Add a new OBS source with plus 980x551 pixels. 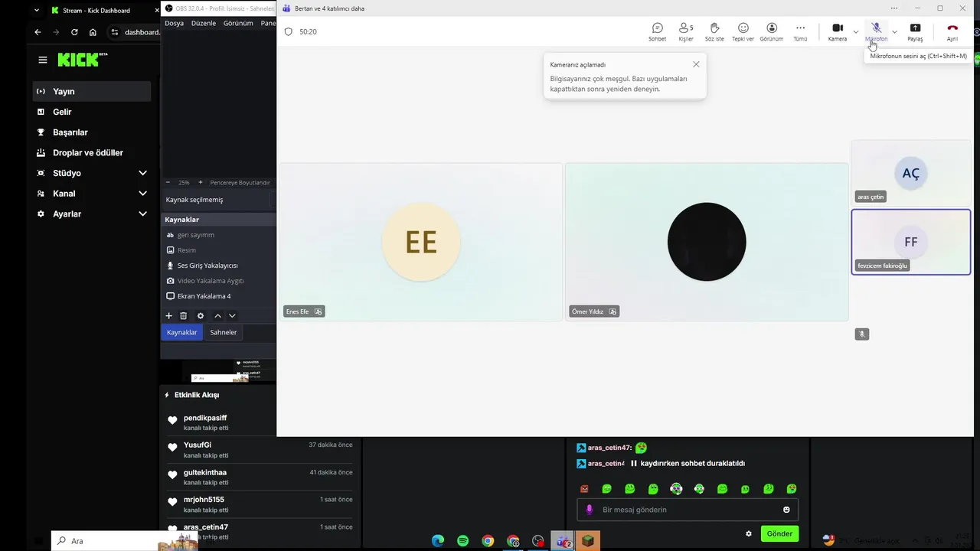click(x=169, y=315)
